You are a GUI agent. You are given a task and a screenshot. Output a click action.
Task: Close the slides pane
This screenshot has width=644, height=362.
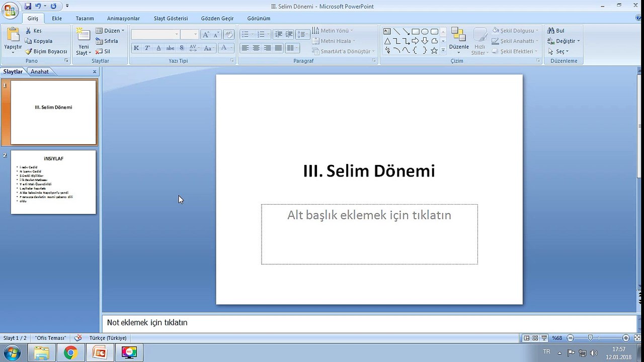95,72
